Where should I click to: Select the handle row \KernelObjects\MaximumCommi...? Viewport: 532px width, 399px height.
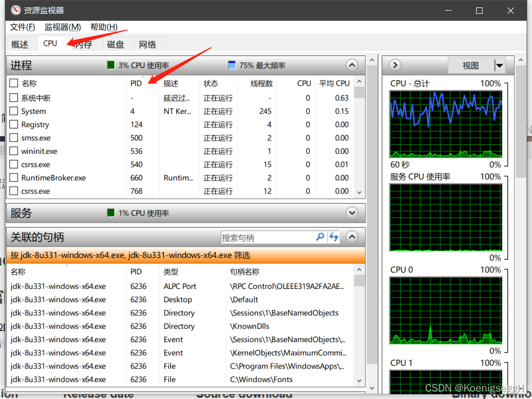180,353
